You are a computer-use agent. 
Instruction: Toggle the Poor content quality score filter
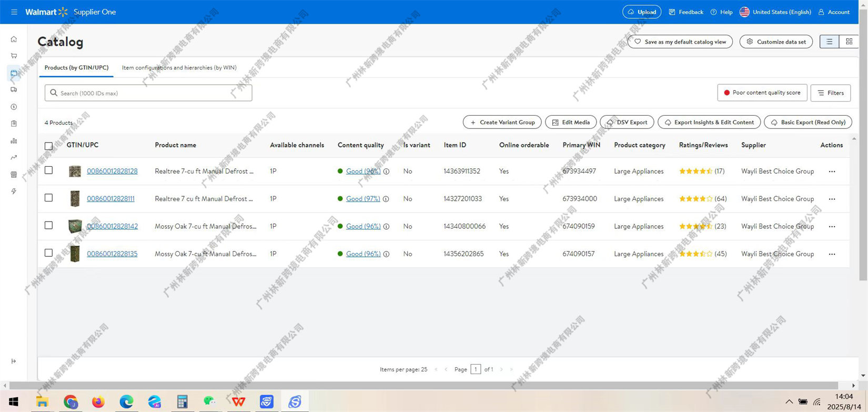click(x=762, y=93)
